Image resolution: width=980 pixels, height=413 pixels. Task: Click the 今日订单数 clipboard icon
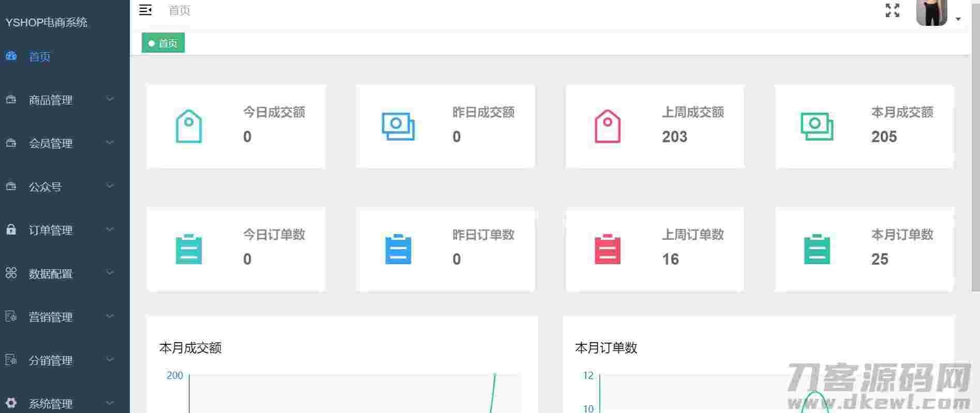[189, 249]
